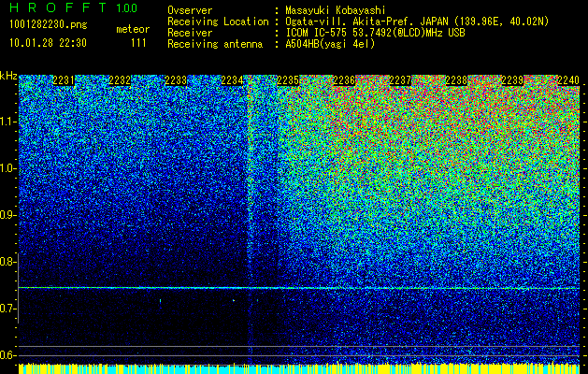The height and width of the screenshot is (374, 588).
Task: Click the 2233 time marker
Action: 176,80
